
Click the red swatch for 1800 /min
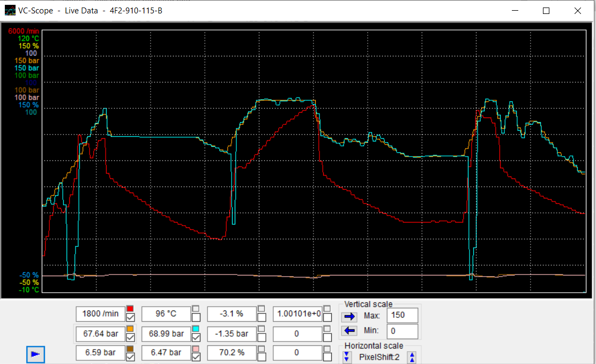tap(130, 309)
